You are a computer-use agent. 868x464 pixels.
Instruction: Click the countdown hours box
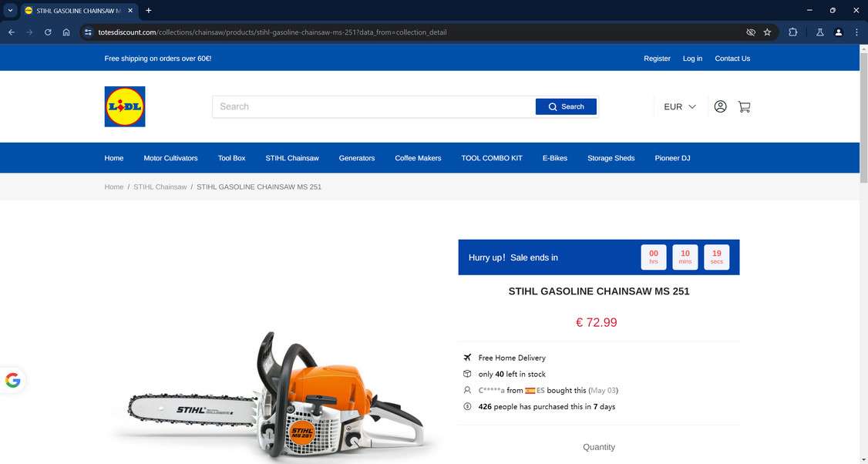click(x=653, y=257)
